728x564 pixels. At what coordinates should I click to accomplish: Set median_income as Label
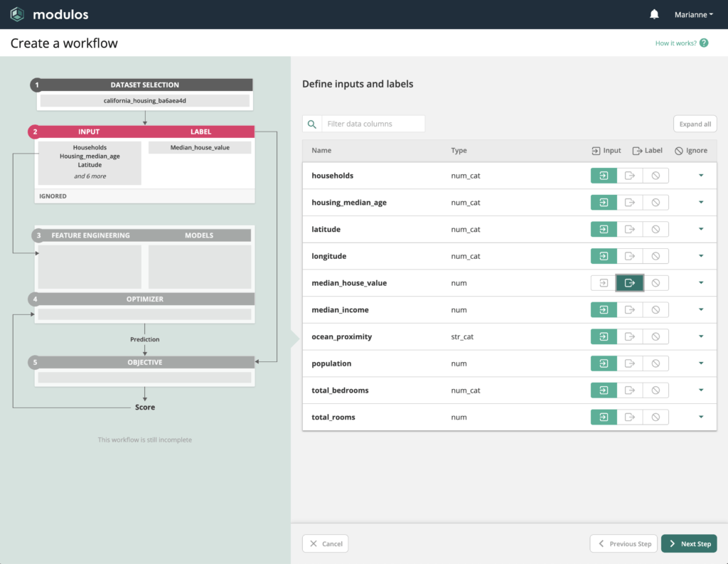click(630, 310)
